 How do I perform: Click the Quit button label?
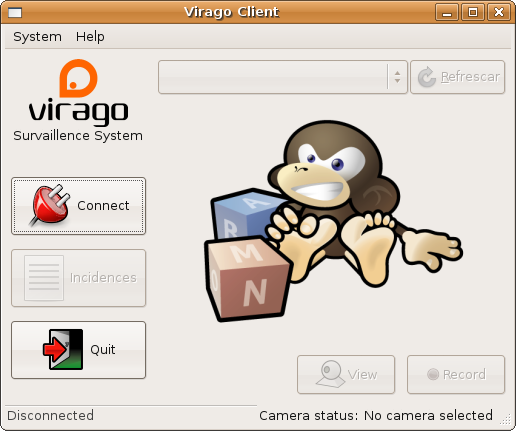click(x=103, y=350)
